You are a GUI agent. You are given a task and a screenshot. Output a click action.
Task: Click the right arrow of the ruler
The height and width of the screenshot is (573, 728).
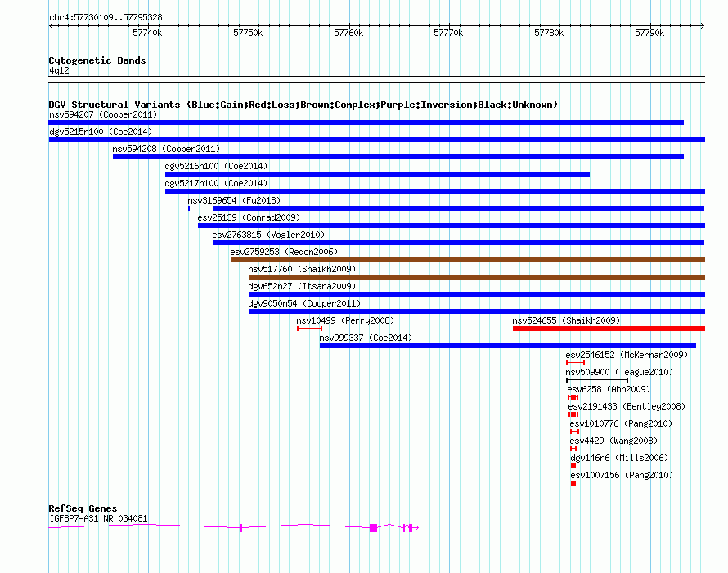702,26
